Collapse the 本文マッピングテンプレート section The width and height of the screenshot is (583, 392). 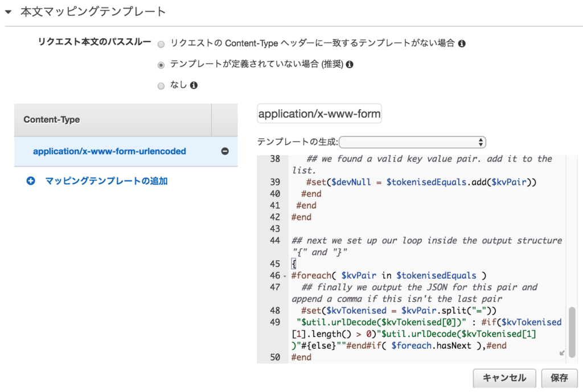[x=8, y=12]
